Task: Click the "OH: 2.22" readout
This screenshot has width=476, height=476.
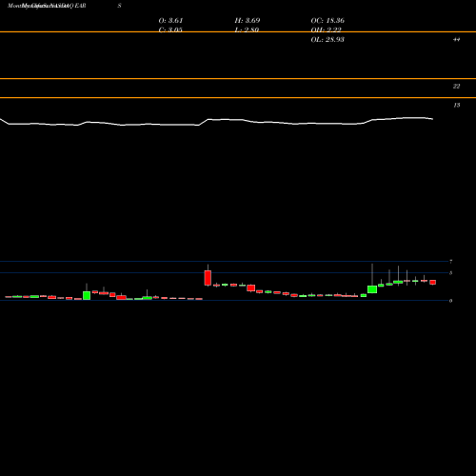Action: click(326, 30)
